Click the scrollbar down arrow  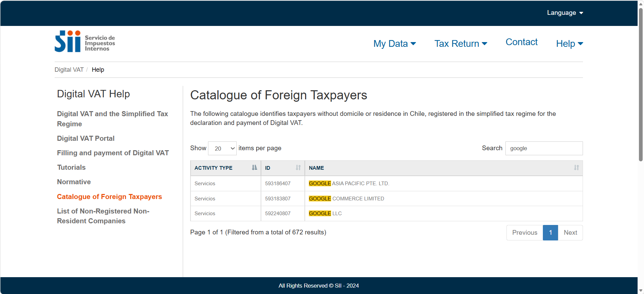pos(641,291)
